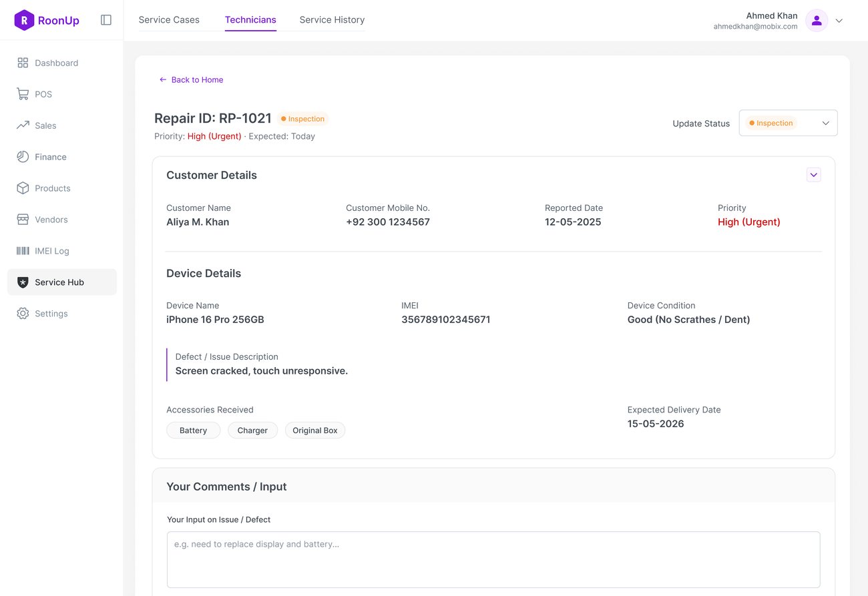868x596 pixels.
Task: Select Service Hub in sidebar
Action: [x=62, y=282]
